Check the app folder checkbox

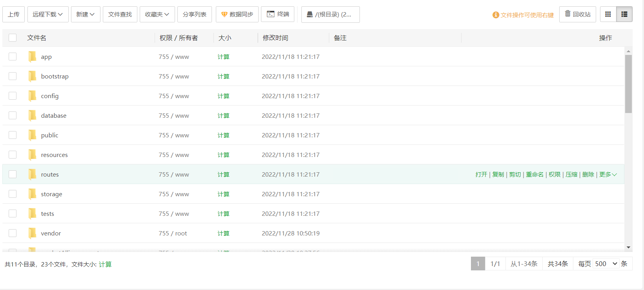pos(13,57)
